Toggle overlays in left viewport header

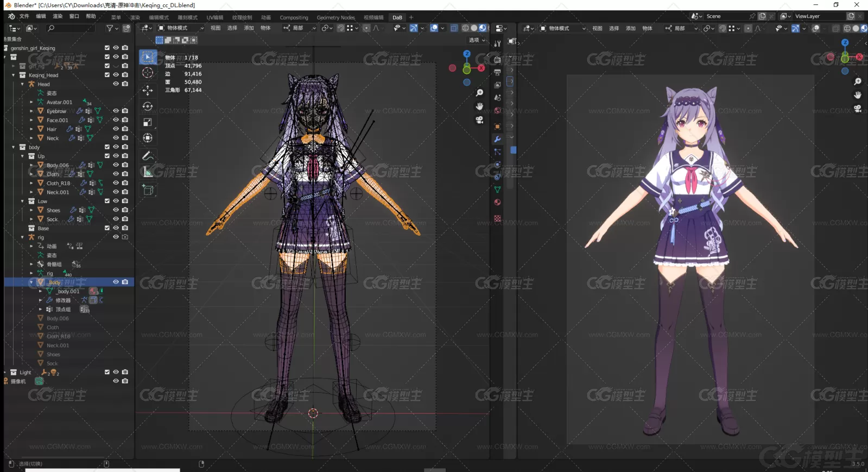(x=434, y=28)
